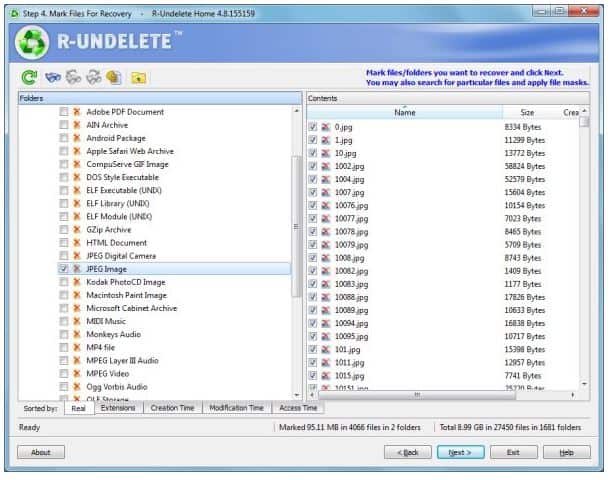The image size is (614, 480).
Task: Uncheck the 1007.jpg file checkbox
Action: pos(312,193)
